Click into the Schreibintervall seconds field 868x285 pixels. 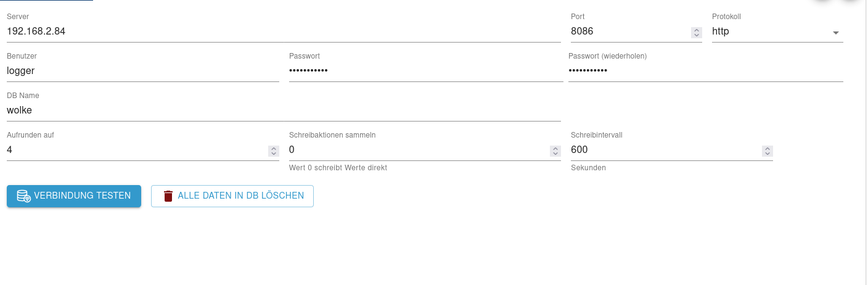tap(666, 150)
